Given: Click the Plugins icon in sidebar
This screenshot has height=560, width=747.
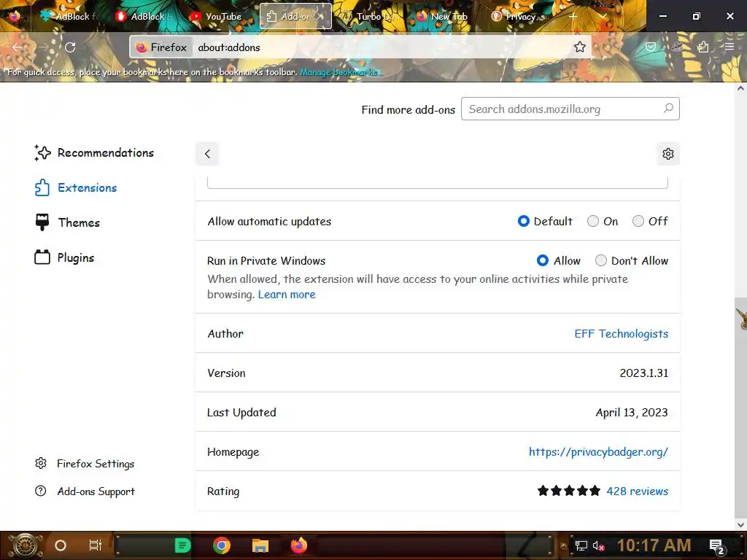Looking at the screenshot, I should pos(42,257).
